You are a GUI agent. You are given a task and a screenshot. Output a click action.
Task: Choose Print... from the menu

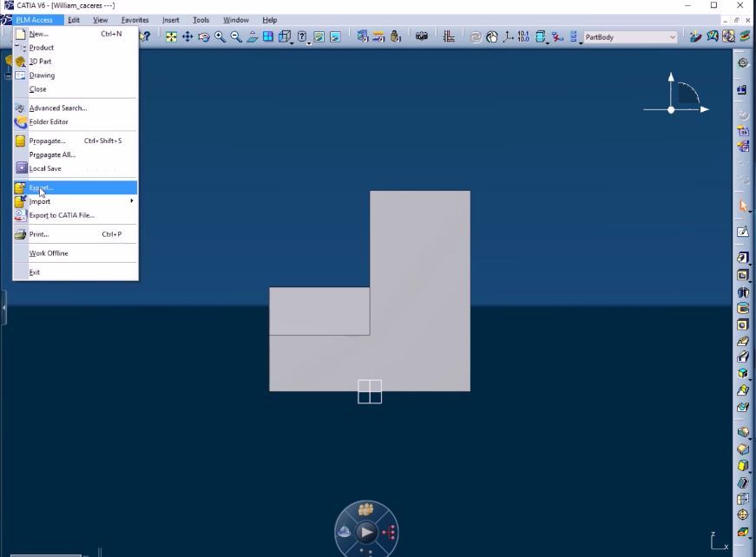(x=39, y=234)
